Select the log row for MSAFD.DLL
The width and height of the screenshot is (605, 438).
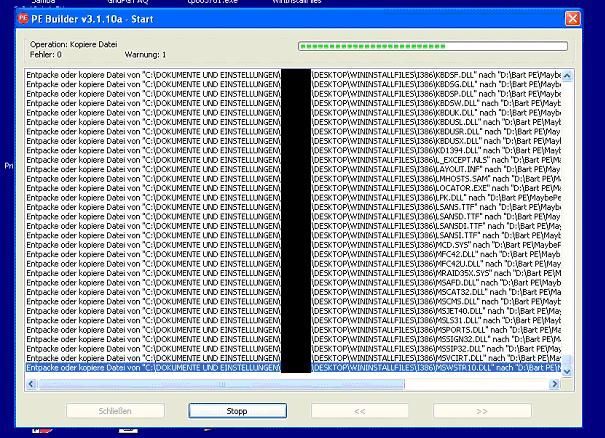coord(293,283)
